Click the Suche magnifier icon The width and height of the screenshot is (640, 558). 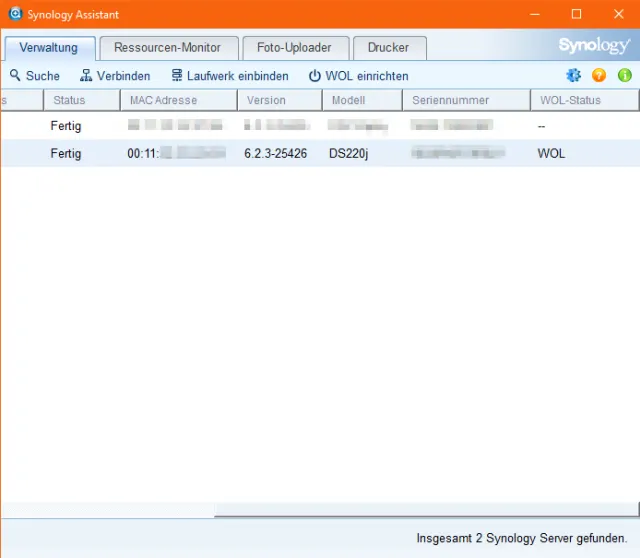click(15, 75)
